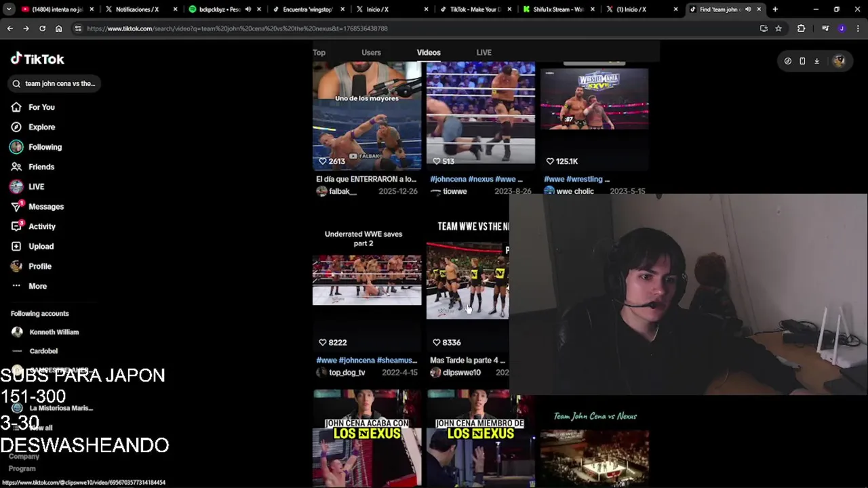The height and width of the screenshot is (488, 868).
Task: Switch to the LIVE results tab
Action: coord(484,52)
